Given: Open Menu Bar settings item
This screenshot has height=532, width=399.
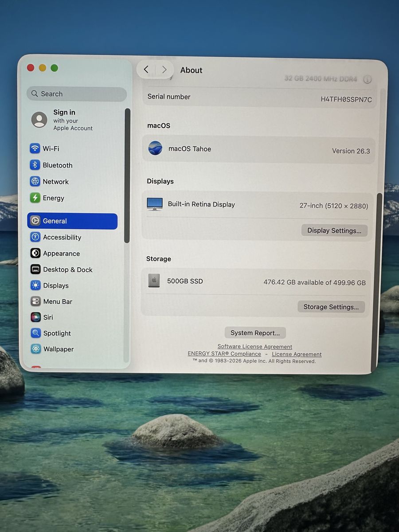Looking at the screenshot, I should pyautogui.click(x=58, y=301).
